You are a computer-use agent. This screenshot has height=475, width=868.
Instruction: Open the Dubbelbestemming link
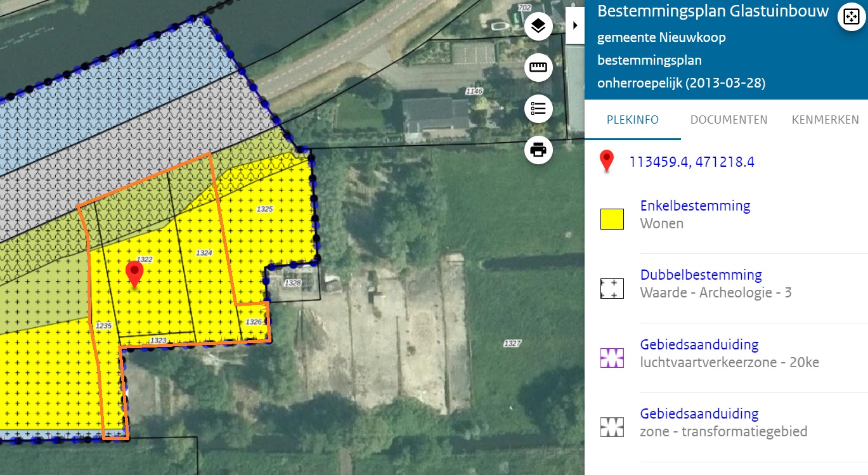pyautogui.click(x=701, y=275)
